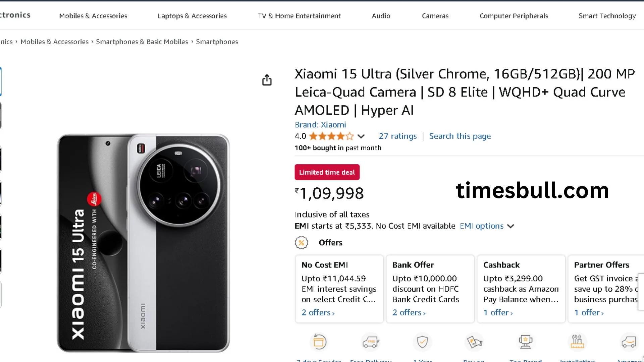Open the 2 offers under Bank Offer
Viewport: 644px width, 362px height.
[409, 313]
